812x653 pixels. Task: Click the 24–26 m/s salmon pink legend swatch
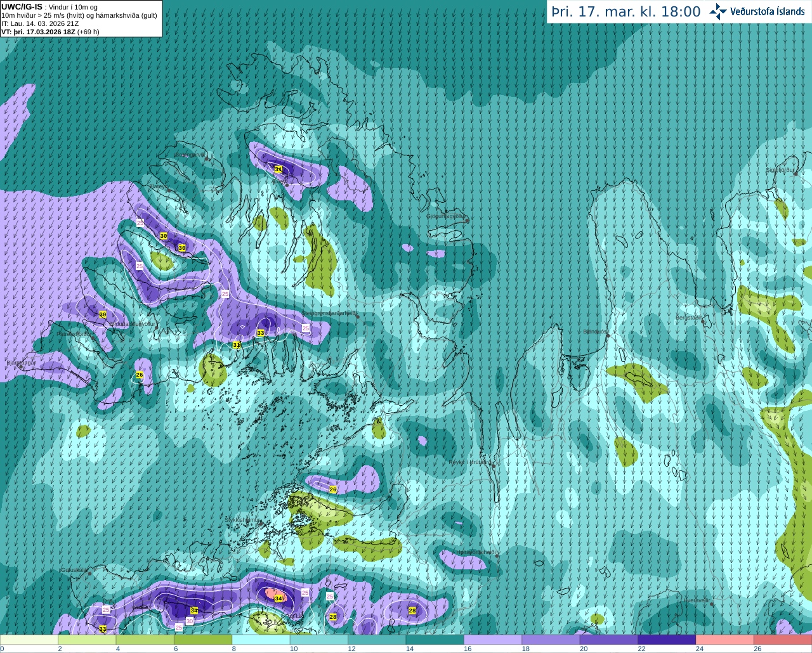click(724, 640)
